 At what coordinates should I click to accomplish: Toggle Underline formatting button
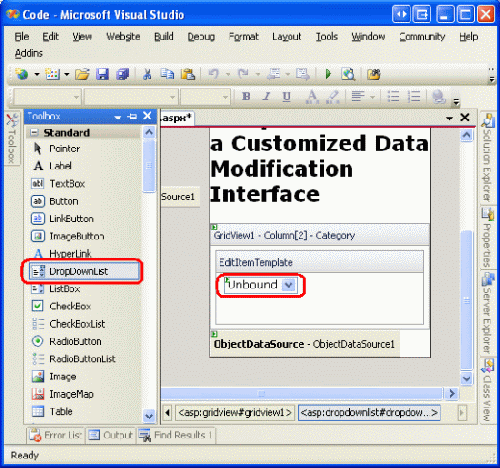point(286,96)
